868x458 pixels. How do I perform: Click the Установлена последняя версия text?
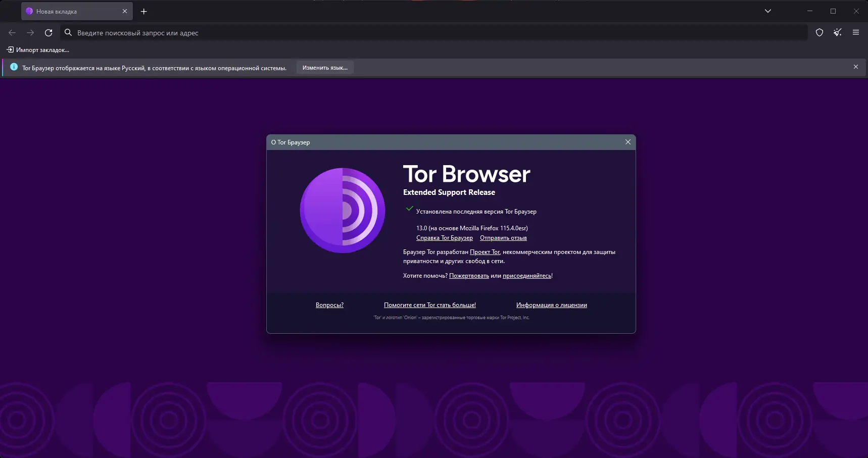(476, 212)
